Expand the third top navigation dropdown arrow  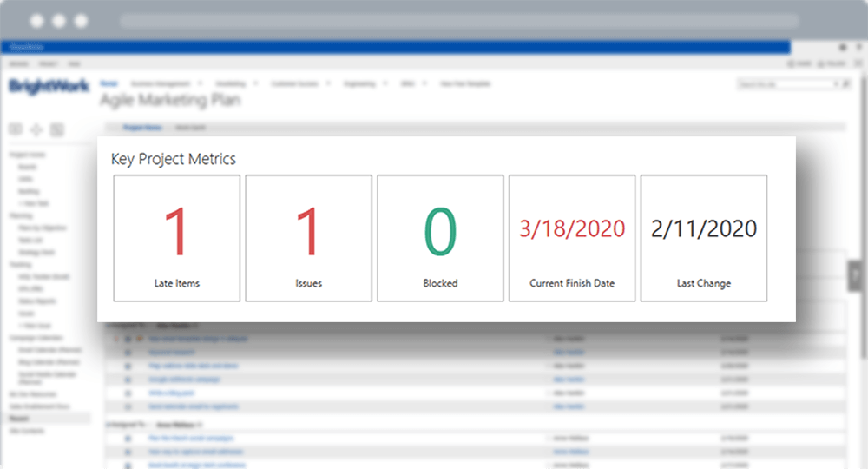327,84
